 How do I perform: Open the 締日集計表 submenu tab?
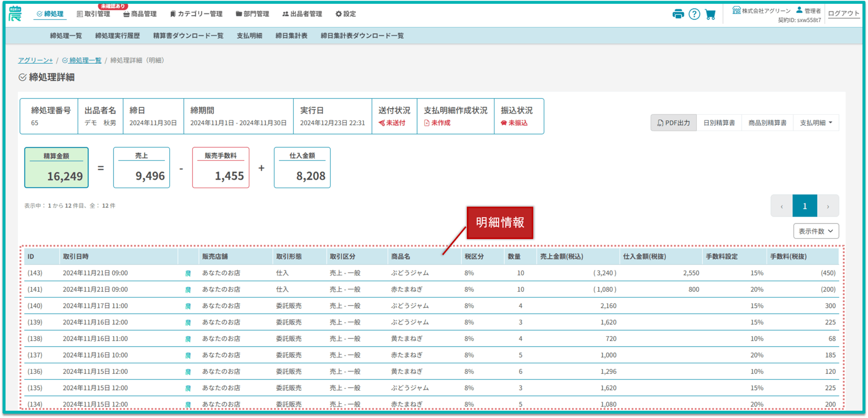pos(291,36)
